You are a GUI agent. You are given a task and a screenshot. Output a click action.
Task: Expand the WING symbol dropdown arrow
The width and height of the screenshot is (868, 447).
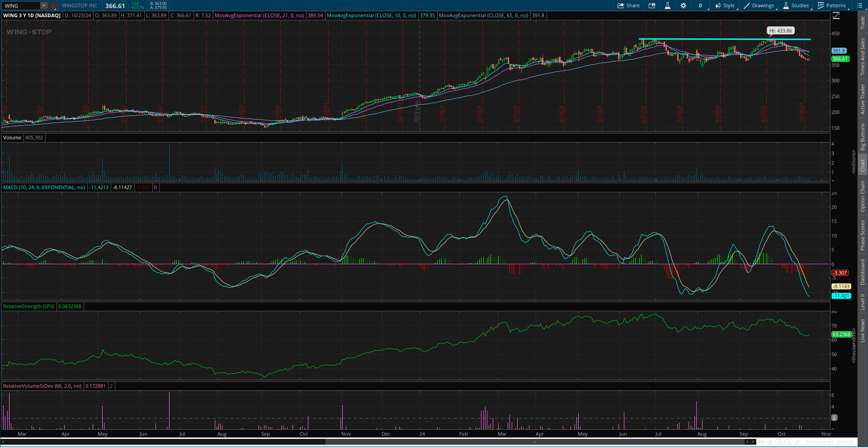[44, 5]
